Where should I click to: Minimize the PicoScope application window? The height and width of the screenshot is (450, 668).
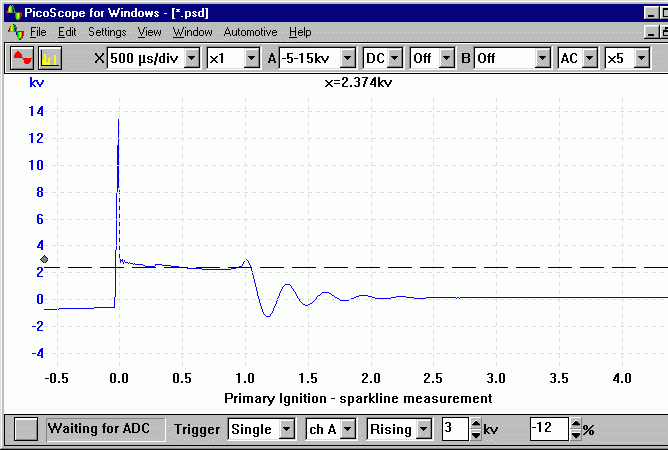[651, 13]
